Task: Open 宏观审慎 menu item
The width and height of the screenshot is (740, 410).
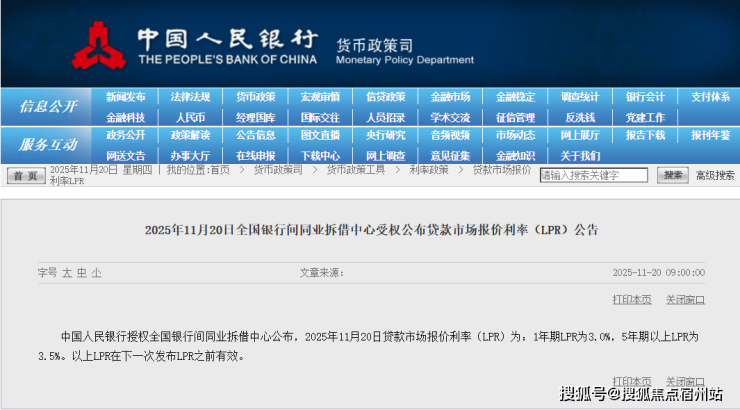Action: (320, 97)
